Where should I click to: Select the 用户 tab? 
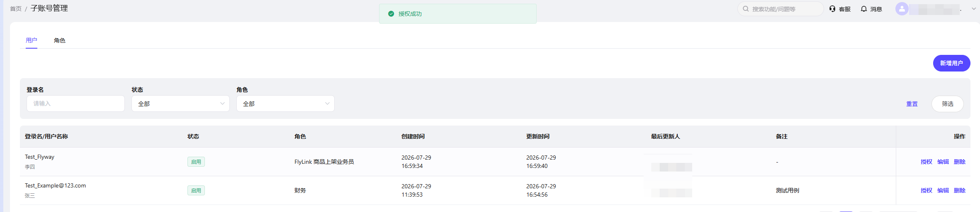[x=32, y=40]
